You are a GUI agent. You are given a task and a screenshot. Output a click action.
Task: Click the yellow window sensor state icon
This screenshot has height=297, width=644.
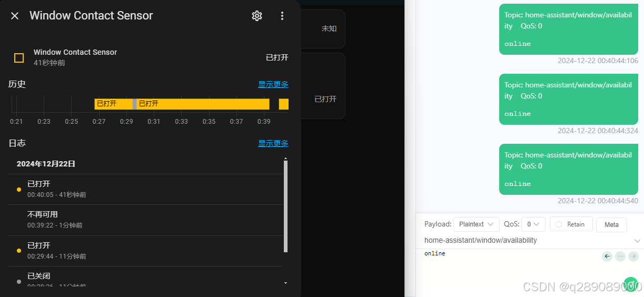pos(19,58)
